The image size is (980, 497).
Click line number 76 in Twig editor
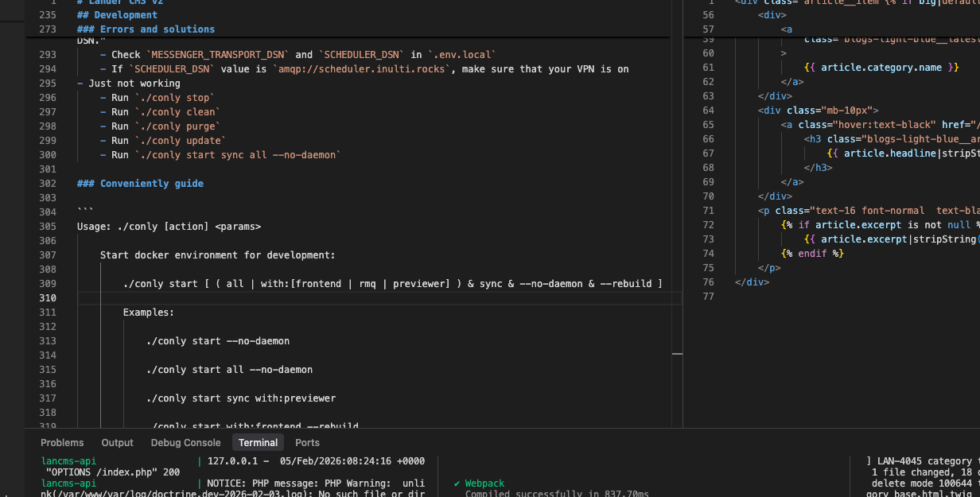708,282
